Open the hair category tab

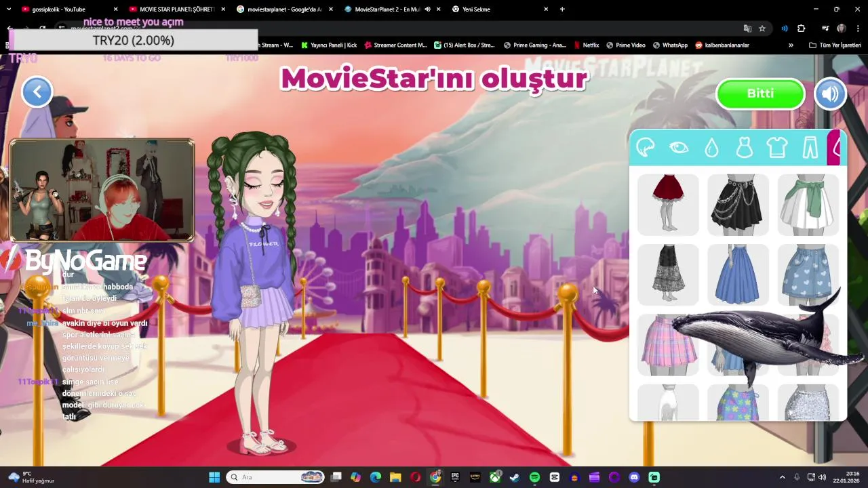click(645, 147)
